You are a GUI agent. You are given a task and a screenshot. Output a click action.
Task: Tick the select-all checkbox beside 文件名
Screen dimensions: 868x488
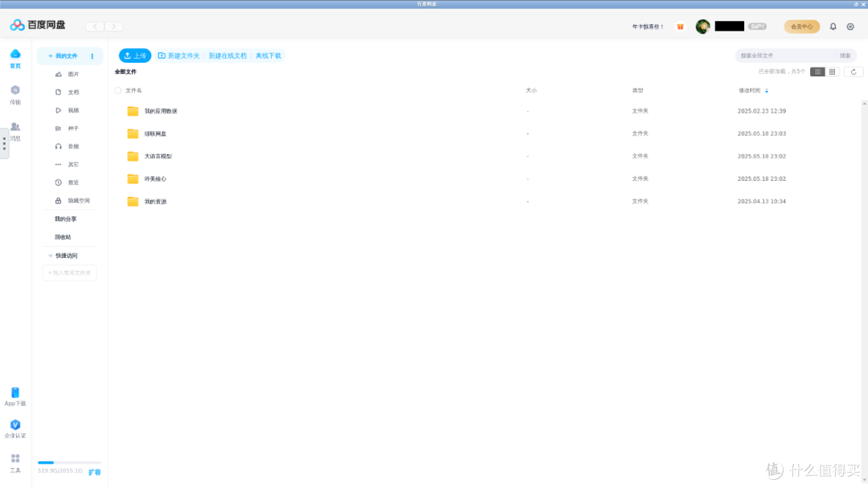click(x=118, y=90)
